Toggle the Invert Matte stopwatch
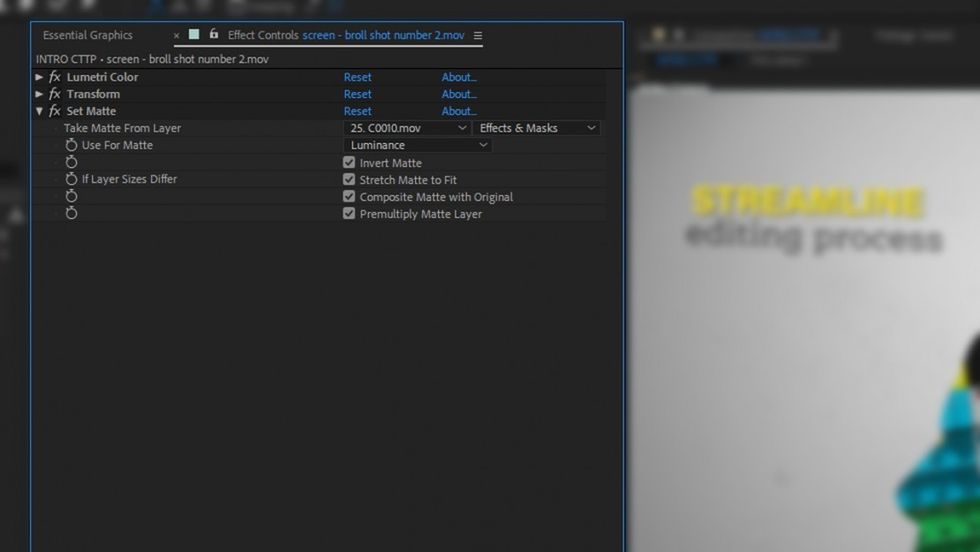The image size is (980, 552). coord(71,162)
